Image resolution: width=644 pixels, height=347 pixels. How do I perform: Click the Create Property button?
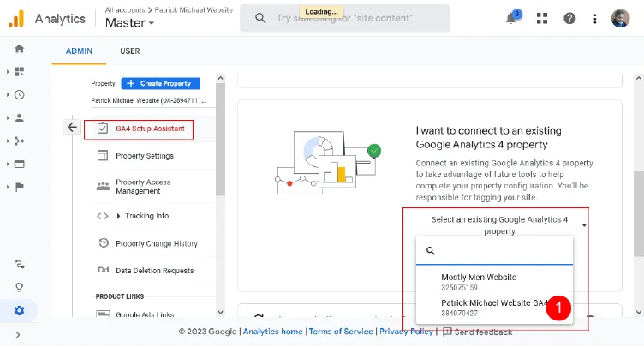coord(161,83)
